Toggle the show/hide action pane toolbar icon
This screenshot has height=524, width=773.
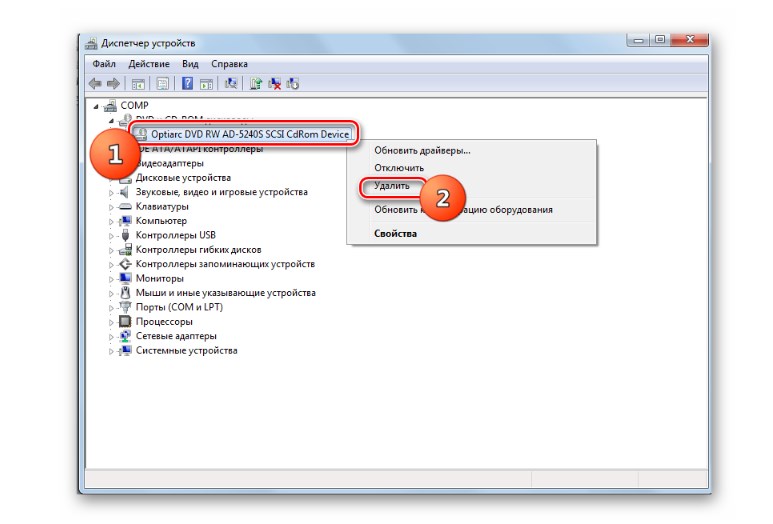pyautogui.click(x=206, y=84)
